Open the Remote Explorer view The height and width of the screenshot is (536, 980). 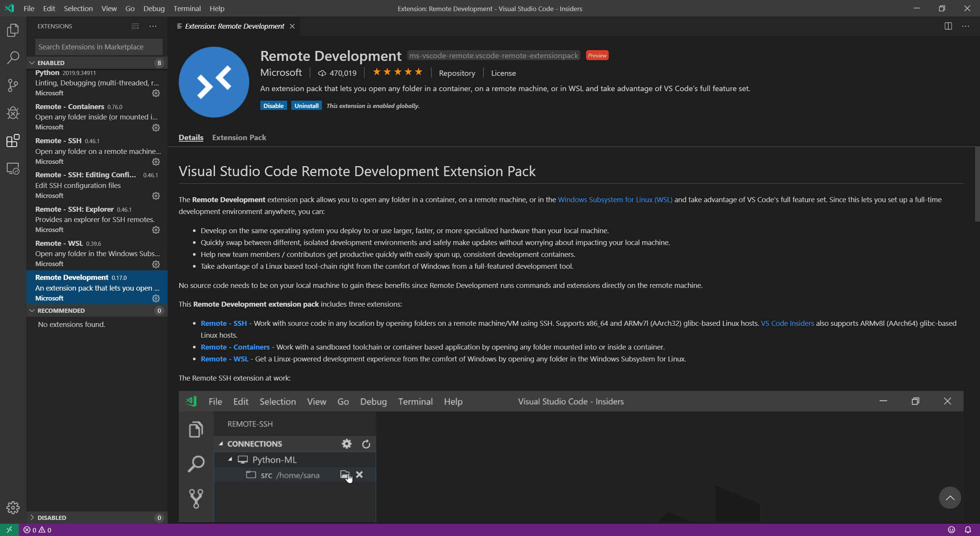[x=13, y=168]
